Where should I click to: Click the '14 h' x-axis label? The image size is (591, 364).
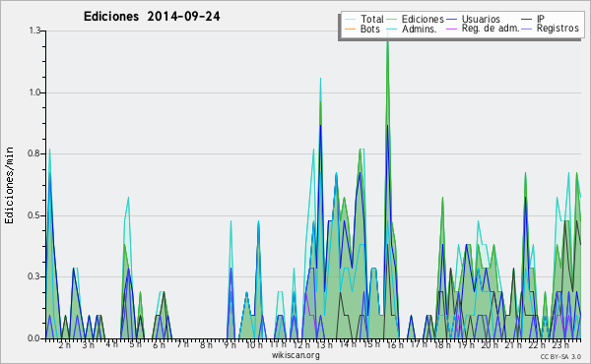click(349, 344)
